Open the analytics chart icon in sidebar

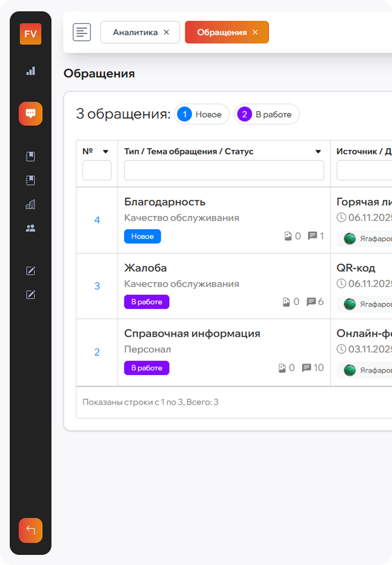pos(30,72)
